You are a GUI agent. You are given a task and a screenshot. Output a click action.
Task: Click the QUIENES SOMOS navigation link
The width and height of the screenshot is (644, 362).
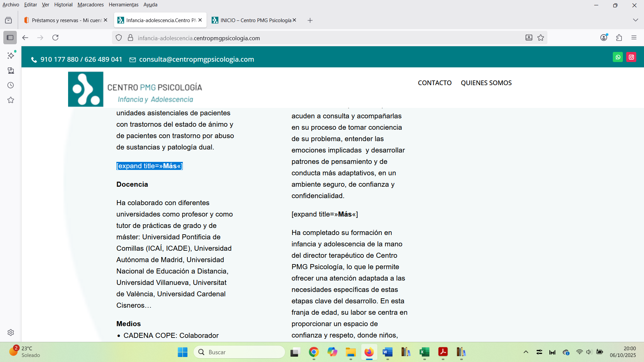click(x=486, y=83)
